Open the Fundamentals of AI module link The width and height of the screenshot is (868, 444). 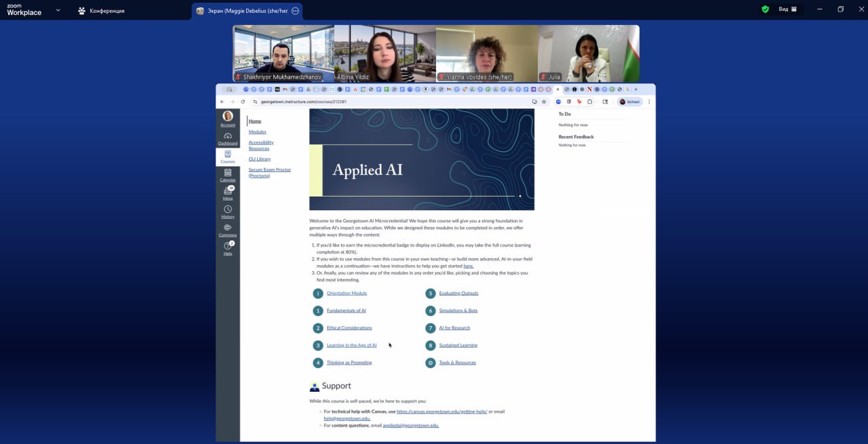(346, 310)
